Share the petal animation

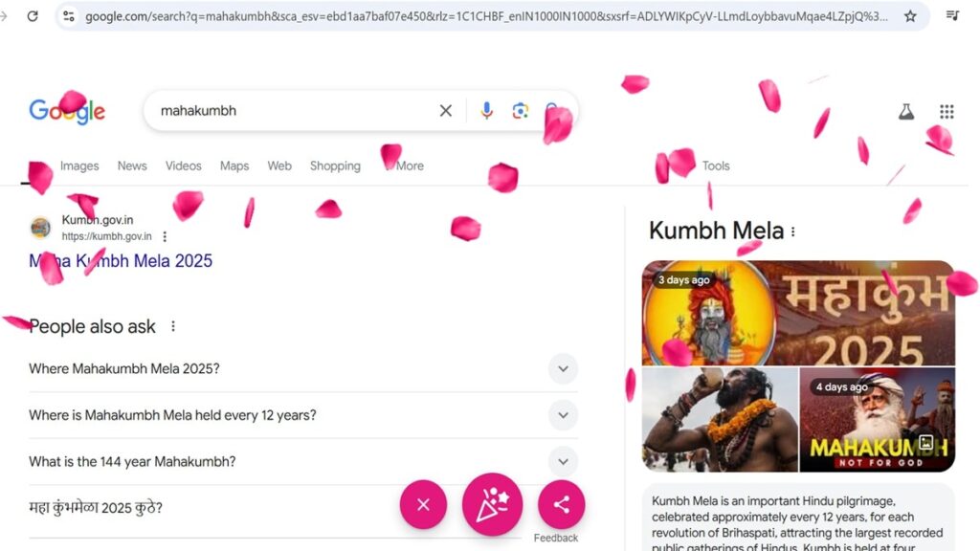pyautogui.click(x=561, y=504)
